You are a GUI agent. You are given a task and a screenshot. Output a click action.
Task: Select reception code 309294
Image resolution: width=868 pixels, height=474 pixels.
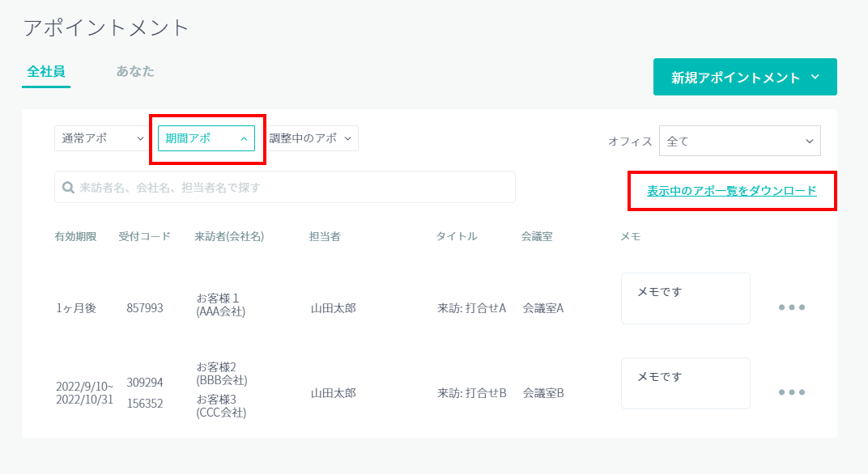[x=145, y=383]
